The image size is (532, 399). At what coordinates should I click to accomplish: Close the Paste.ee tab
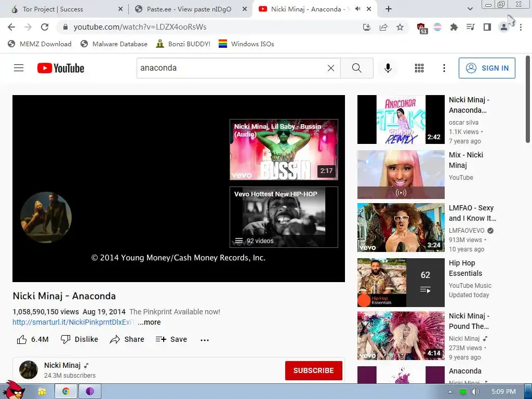pyautogui.click(x=245, y=9)
